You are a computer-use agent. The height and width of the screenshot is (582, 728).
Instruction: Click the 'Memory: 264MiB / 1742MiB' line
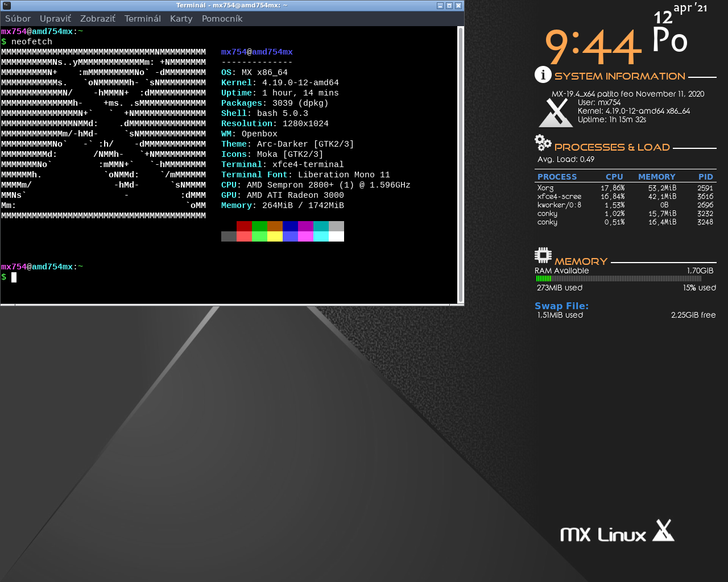(x=283, y=206)
